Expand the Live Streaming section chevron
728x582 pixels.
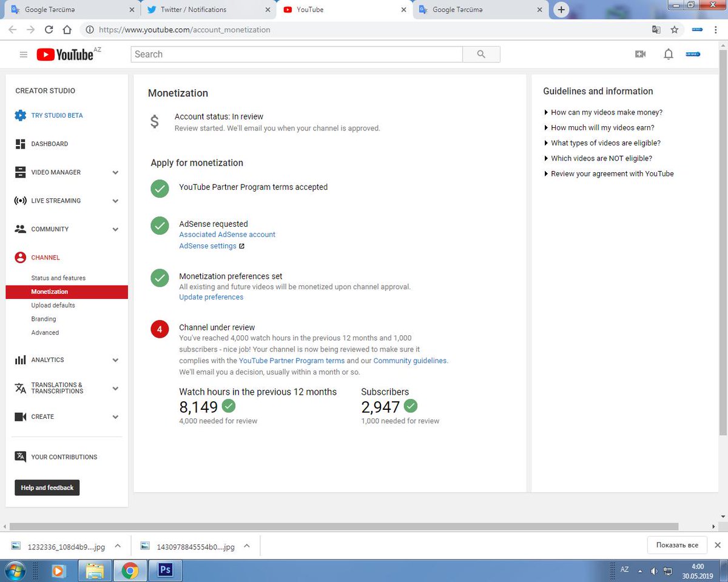click(x=115, y=201)
